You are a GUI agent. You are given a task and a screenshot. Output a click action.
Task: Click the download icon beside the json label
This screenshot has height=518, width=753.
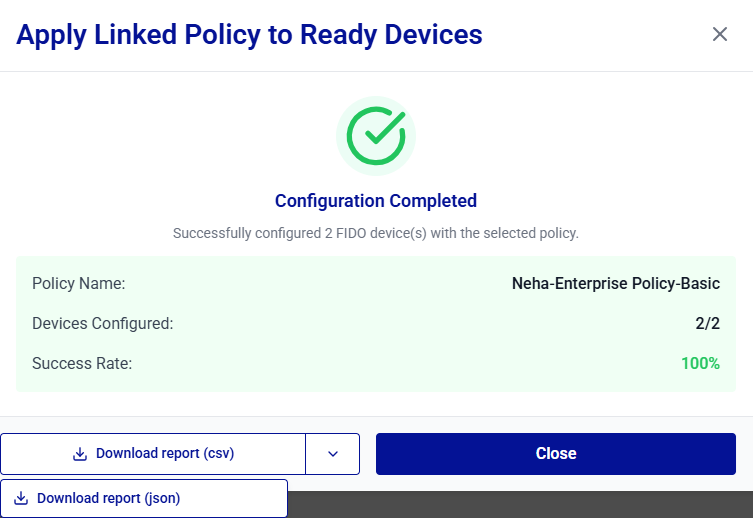[x=21, y=498]
